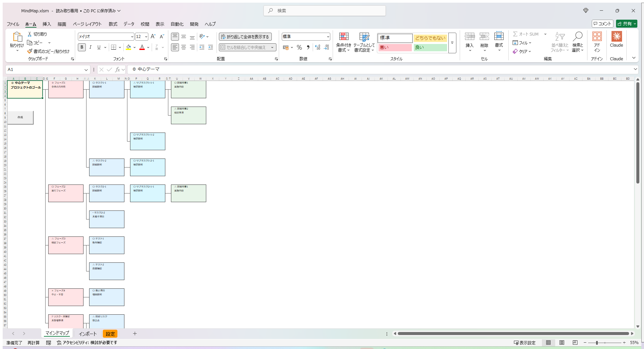This screenshot has width=644, height=349.
Task: Open the AutoSum dropdown arrow
Action: point(545,34)
